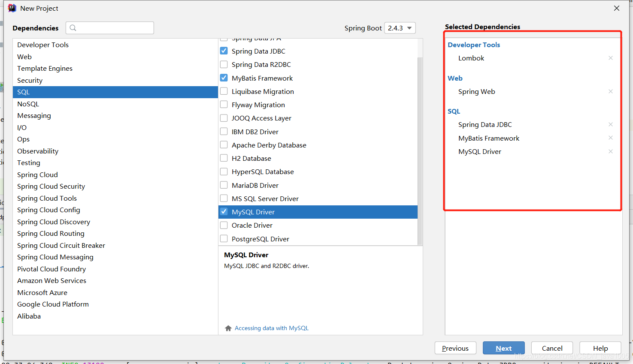Screen dimensions: 633x364
Task: Remove MyBatis Framework from selected dependencies
Action: click(x=610, y=138)
